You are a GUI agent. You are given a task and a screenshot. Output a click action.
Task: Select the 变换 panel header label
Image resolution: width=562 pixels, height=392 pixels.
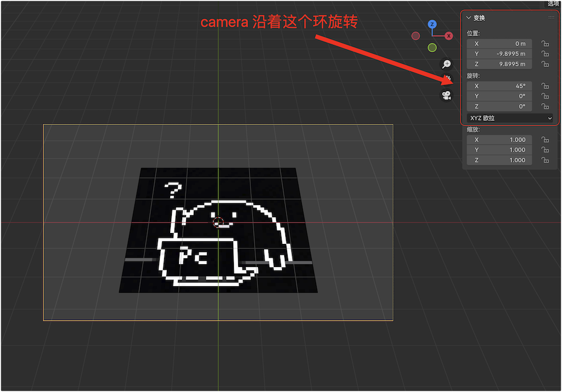481,18
